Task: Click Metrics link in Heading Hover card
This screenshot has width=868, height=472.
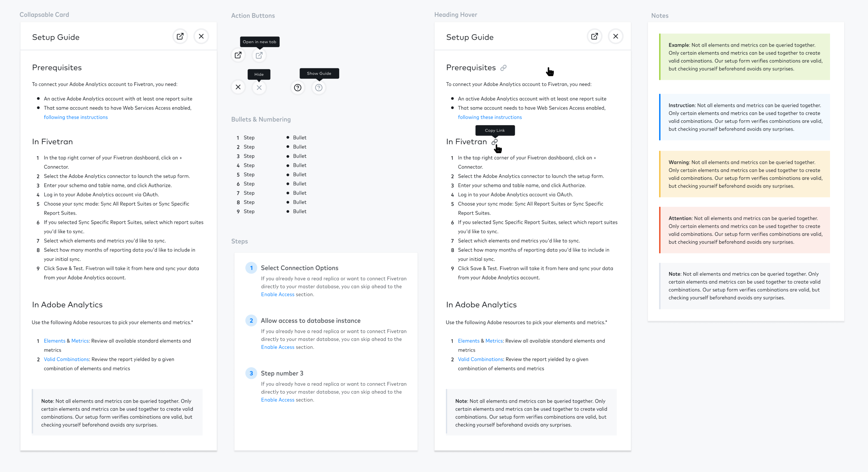Action: point(494,341)
